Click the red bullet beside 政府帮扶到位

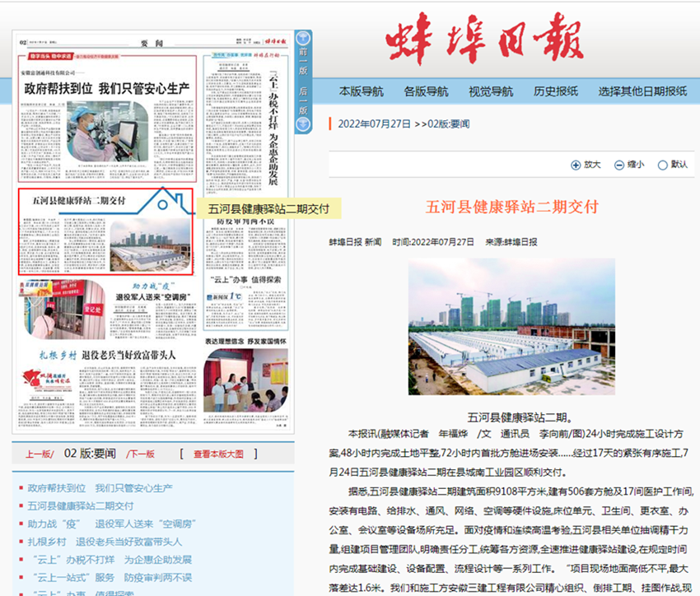[x=21, y=488]
